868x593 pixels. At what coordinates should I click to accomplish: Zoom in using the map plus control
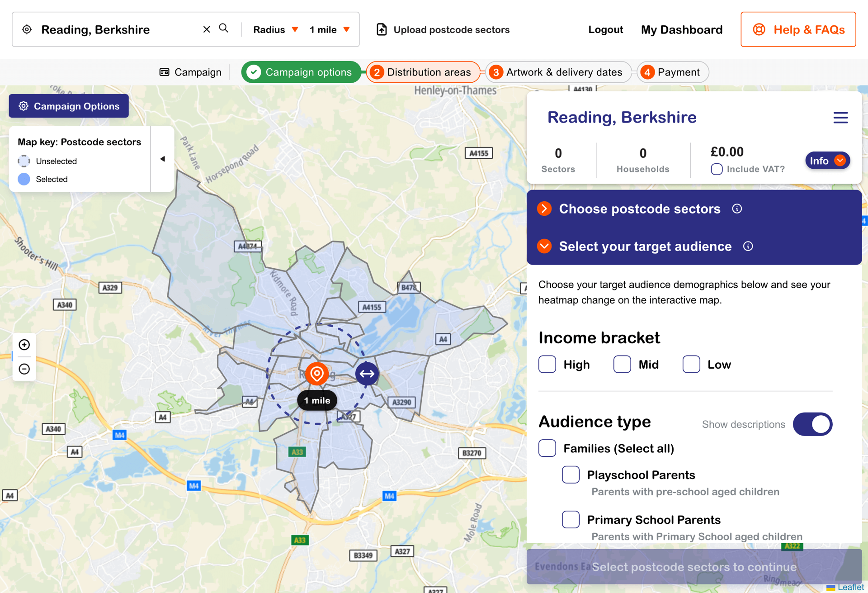tap(24, 344)
